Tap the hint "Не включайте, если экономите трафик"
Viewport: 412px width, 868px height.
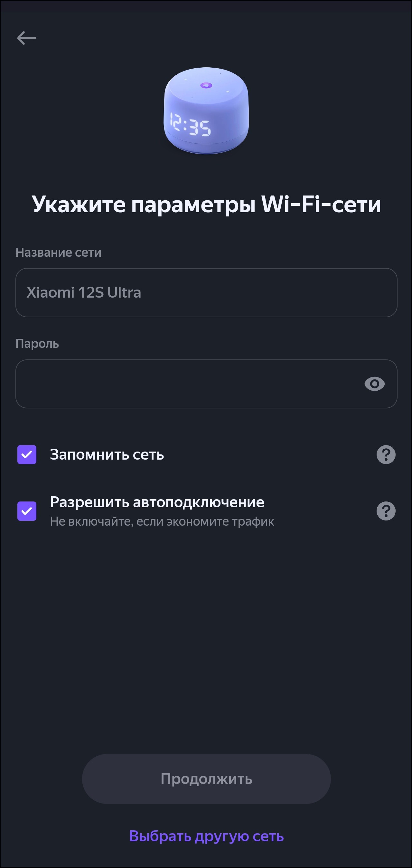click(162, 521)
